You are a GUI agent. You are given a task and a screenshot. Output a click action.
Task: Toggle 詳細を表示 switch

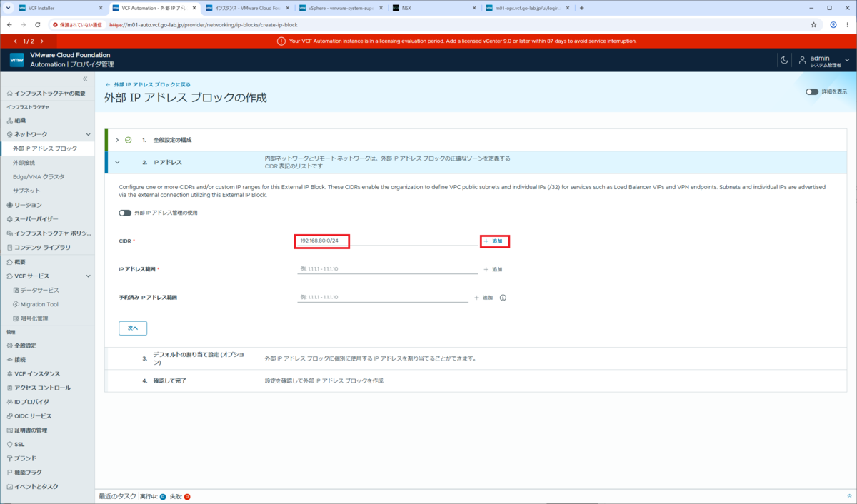click(812, 91)
